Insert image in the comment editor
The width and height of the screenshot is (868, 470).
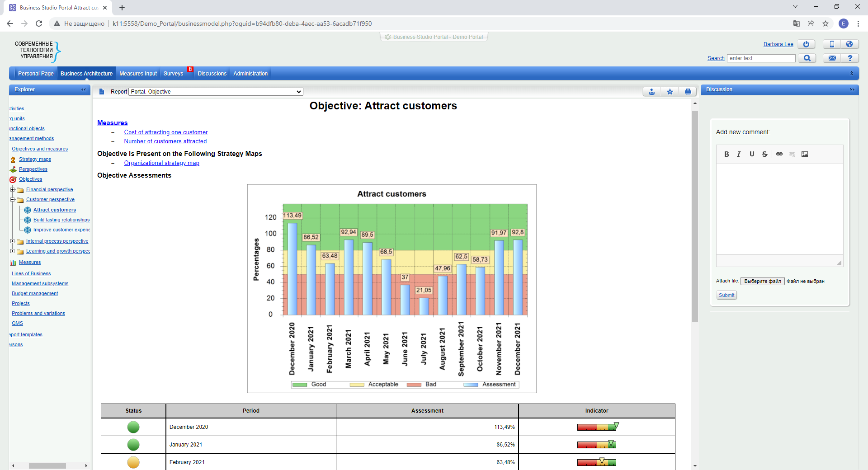pos(805,154)
